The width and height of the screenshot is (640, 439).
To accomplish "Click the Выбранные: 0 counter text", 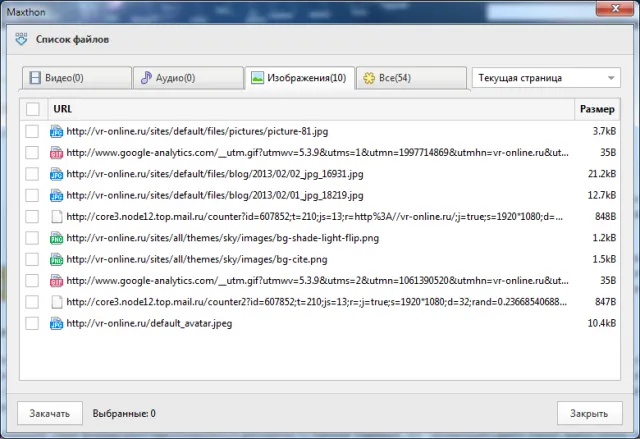I will pyautogui.click(x=124, y=413).
